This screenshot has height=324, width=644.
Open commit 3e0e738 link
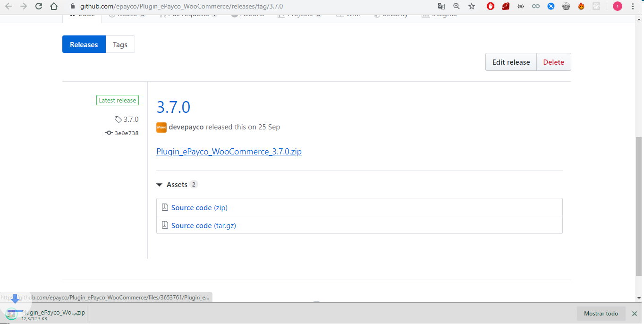[127, 133]
